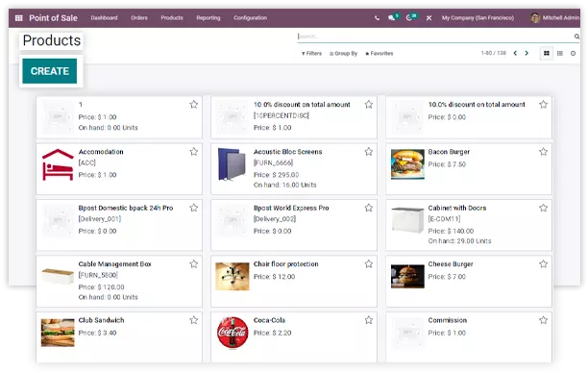Favorite the Bpost World Express Pro star
This screenshot has height=373, width=588.
tap(369, 208)
